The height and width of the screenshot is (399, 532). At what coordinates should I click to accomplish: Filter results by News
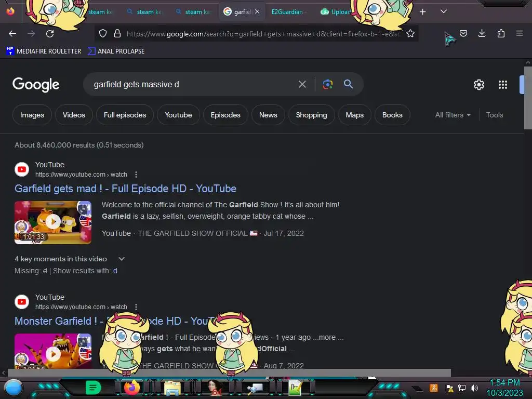[268, 115]
